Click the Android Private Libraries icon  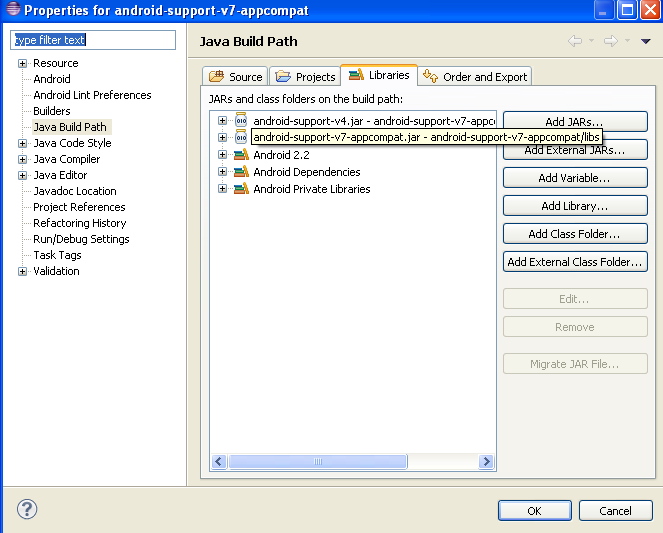click(x=241, y=188)
